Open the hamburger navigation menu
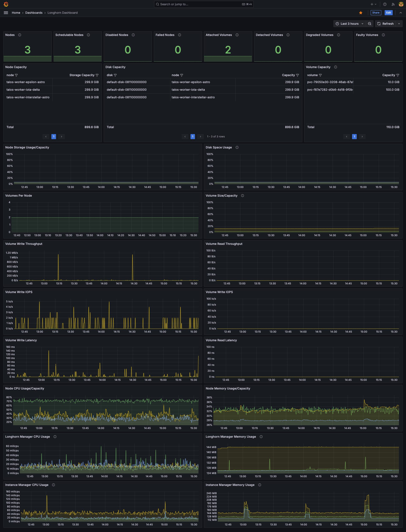 tap(6, 13)
